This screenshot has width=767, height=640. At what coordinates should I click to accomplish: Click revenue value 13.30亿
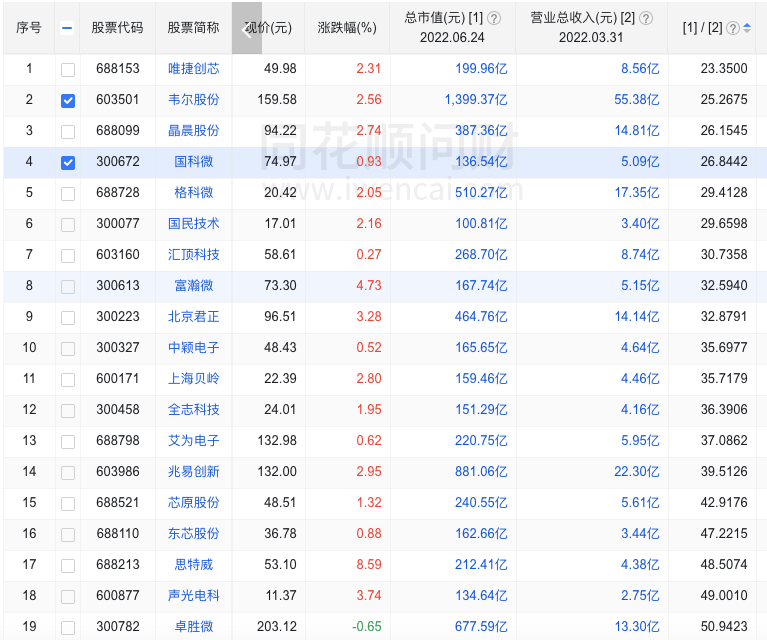click(637, 626)
